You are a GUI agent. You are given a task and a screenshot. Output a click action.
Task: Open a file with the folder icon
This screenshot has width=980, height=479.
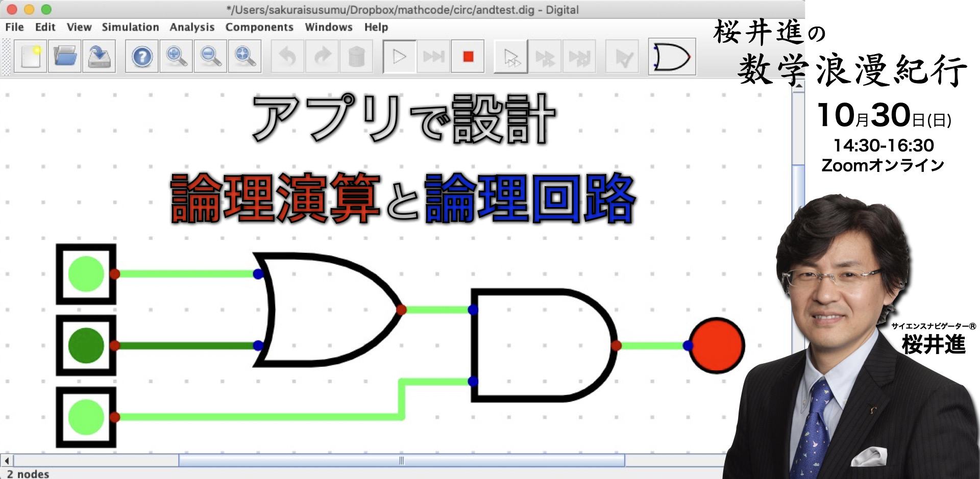65,57
